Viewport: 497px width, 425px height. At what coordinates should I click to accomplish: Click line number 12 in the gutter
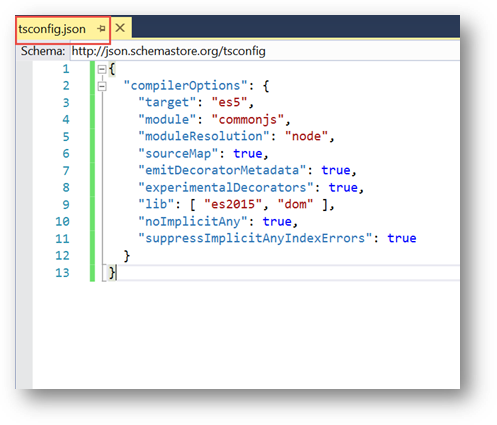click(62, 256)
